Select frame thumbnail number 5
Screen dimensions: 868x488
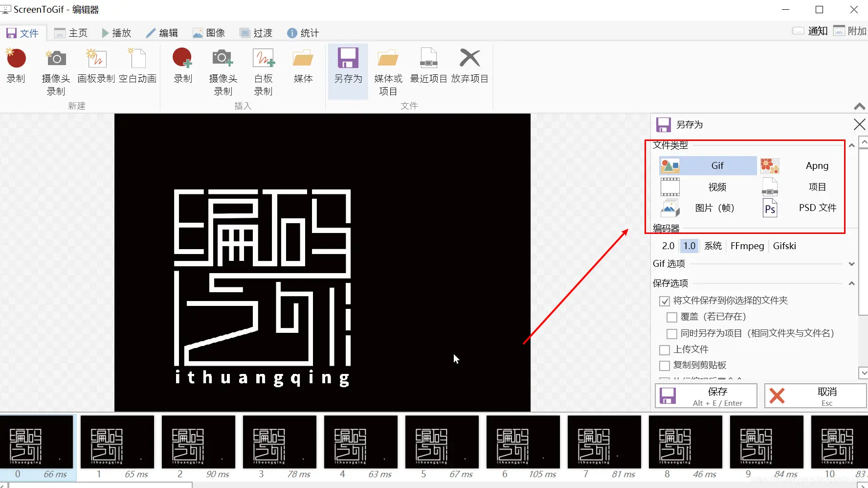442,442
